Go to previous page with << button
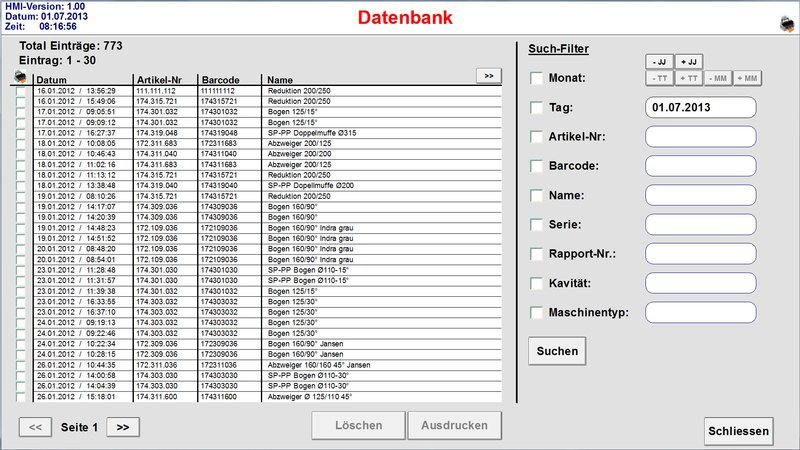Image resolution: width=800 pixels, height=450 pixels. click(x=35, y=427)
